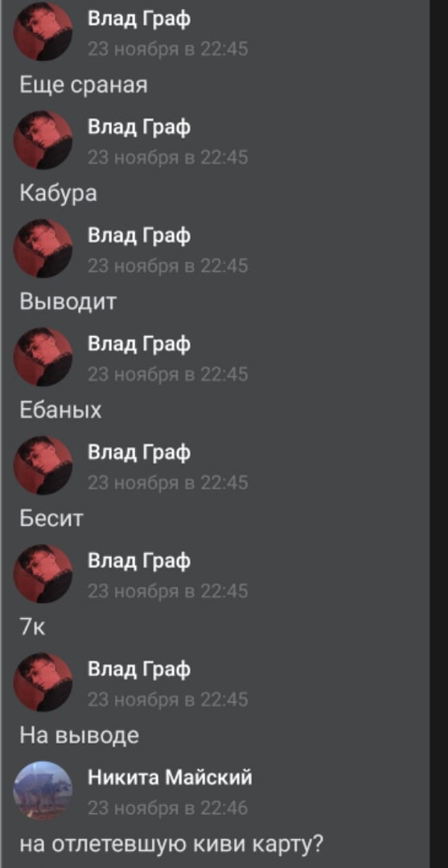448x868 pixels.
Task: Click Влад Граф's avatar above the 'Выводит' message
Action: pyautogui.click(x=43, y=248)
